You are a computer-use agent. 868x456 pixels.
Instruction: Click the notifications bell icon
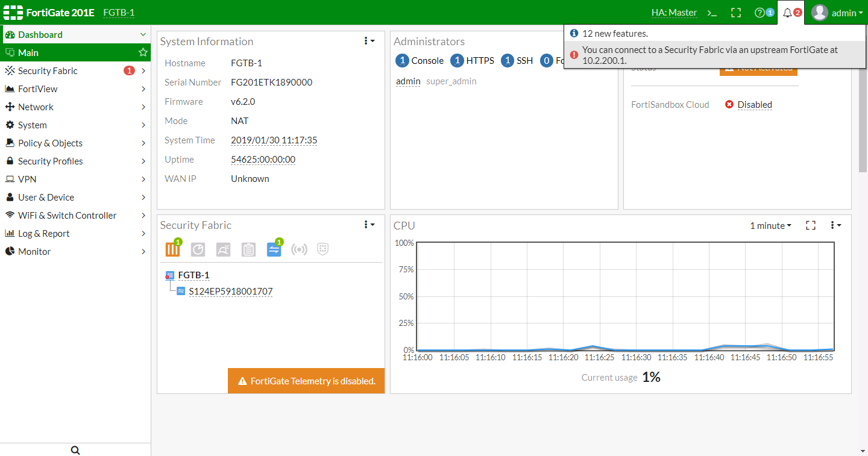tap(787, 13)
